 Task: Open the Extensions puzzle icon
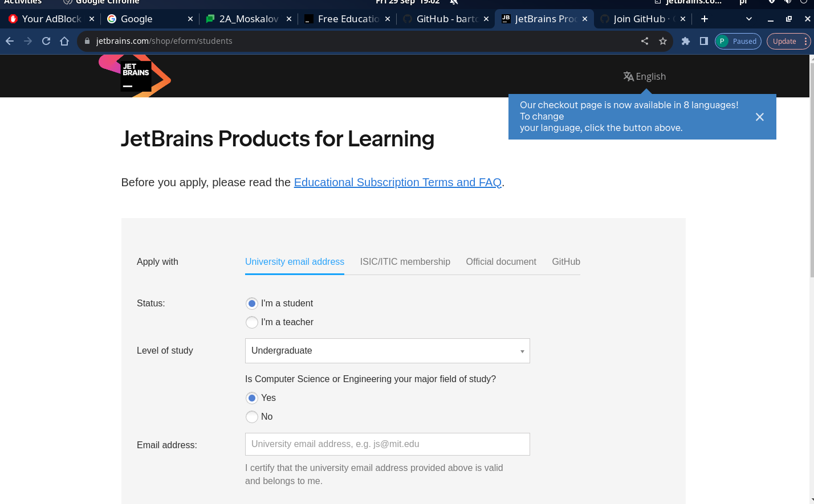[686, 41]
